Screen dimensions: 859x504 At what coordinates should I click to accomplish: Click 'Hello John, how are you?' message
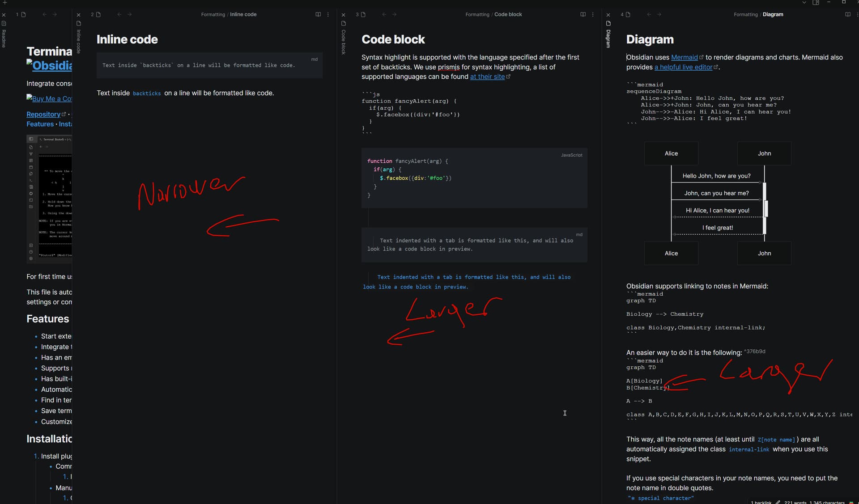click(x=716, y=176)
